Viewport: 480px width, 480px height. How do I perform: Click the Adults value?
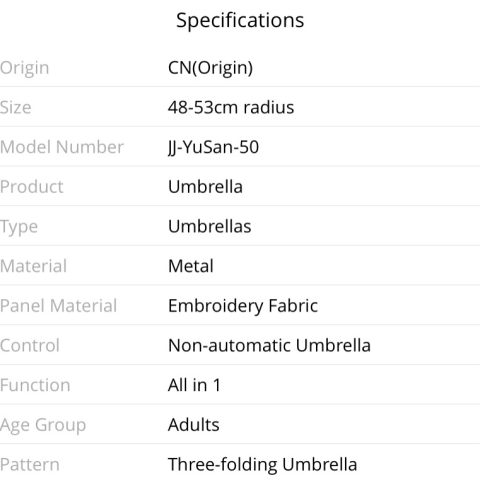[x=194, y=425]
